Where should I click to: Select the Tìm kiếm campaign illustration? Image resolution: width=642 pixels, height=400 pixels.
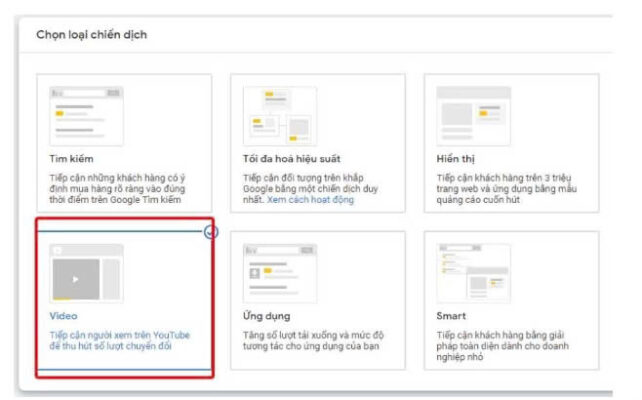coord(86,116)
